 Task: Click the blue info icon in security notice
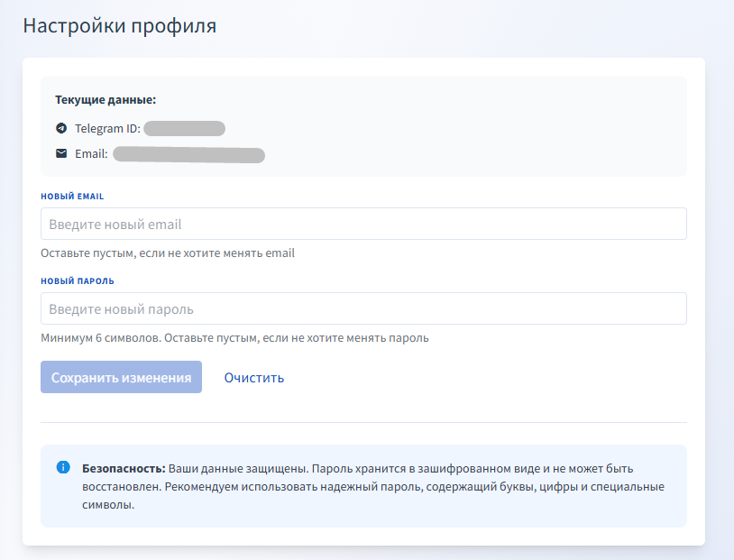(63, 467)
